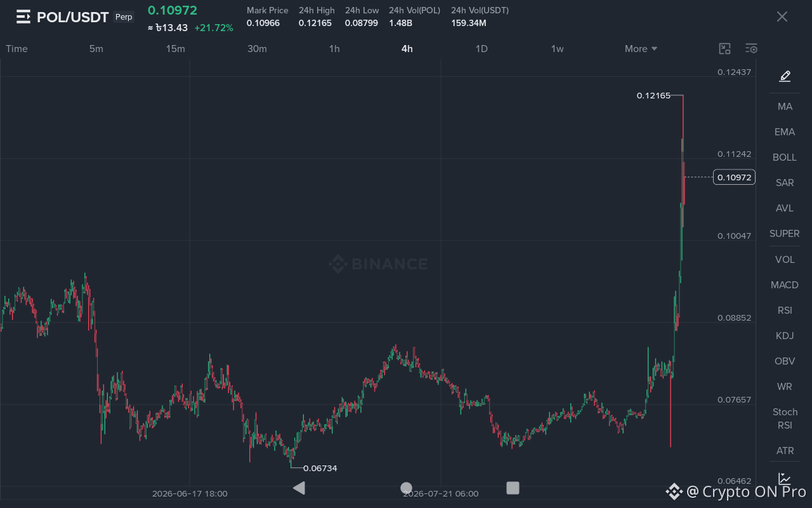
Task: Click the 24h Vol(USDT) 159.34M value
Action: (469, 23)
